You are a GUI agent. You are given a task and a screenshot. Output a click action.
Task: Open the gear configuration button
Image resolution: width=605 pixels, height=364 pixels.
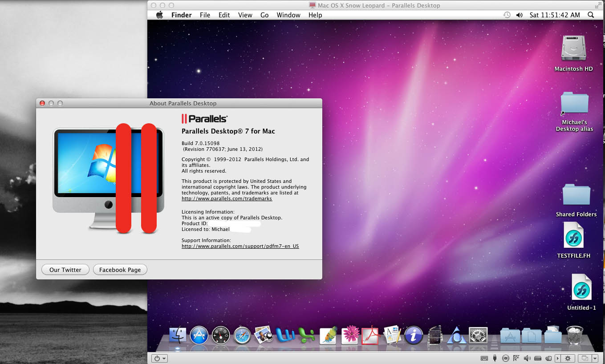click(568, 358)
